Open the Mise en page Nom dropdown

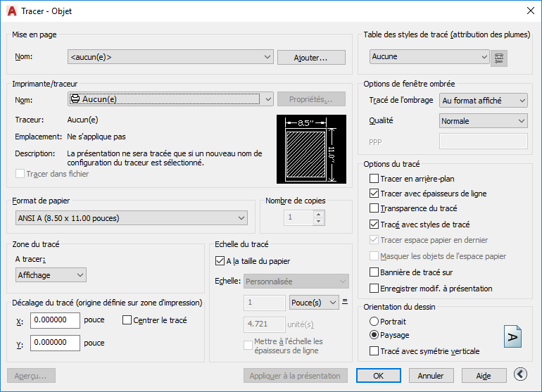point(170,57)
